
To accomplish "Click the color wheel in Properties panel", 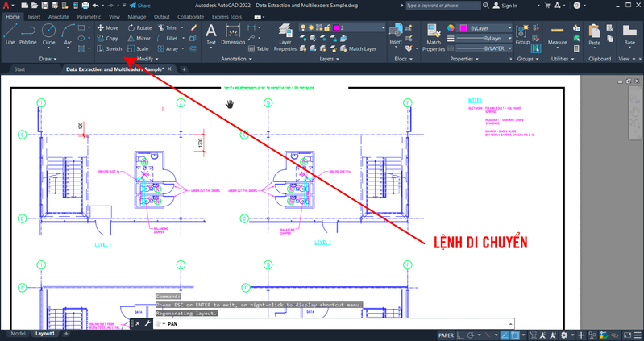I will coord(451,28).
